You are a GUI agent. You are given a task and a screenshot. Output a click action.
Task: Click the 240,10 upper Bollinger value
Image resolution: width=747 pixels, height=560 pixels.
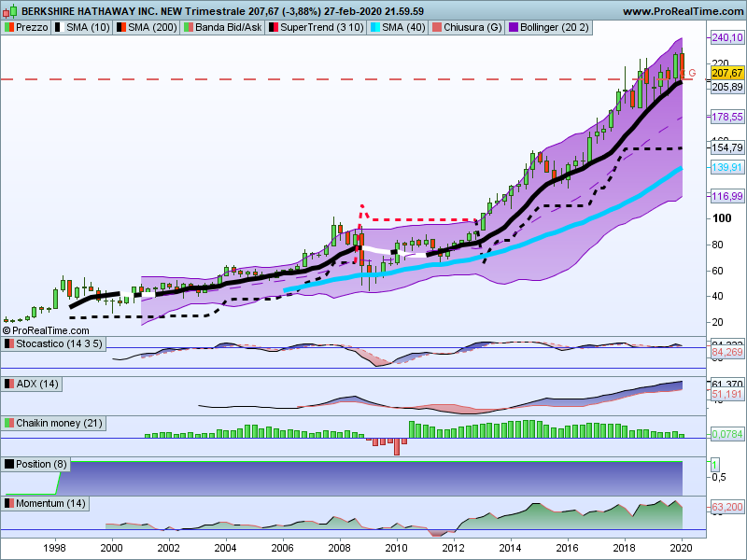point(727,37)
